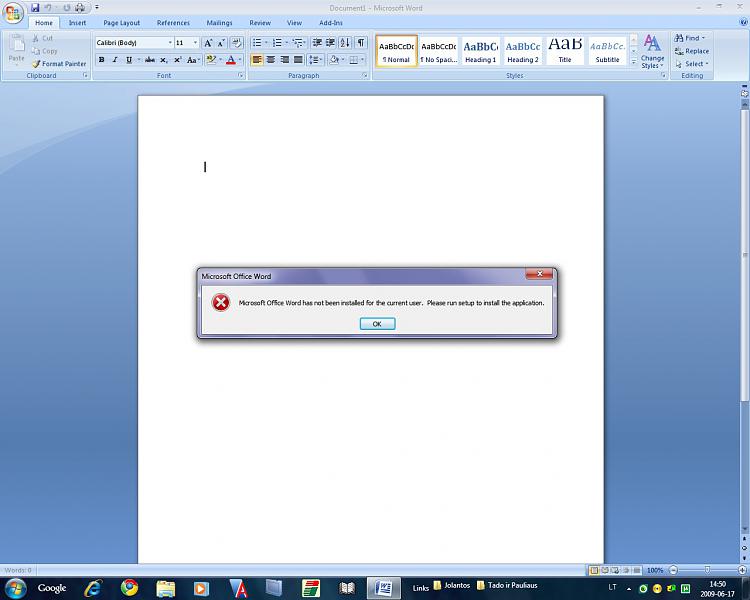Screen dimensions: 750x600
Task: Apply the Heading 1 style
Action: tap(480, 51)
